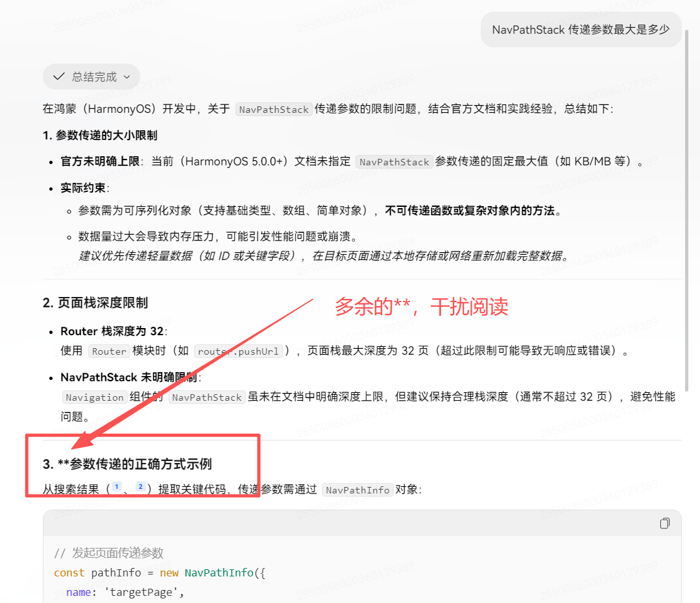
Task: Select the heading 1. 参数传递的大小限制
Action: tap(100, 136)
